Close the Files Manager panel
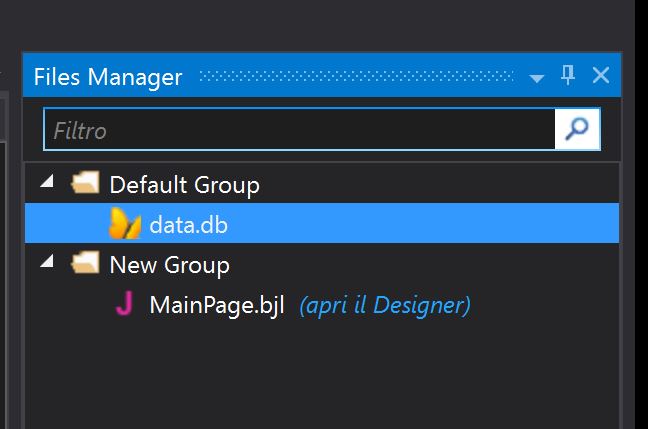The height and width of the screenshot is (429, 648). [x=601, y=76]
